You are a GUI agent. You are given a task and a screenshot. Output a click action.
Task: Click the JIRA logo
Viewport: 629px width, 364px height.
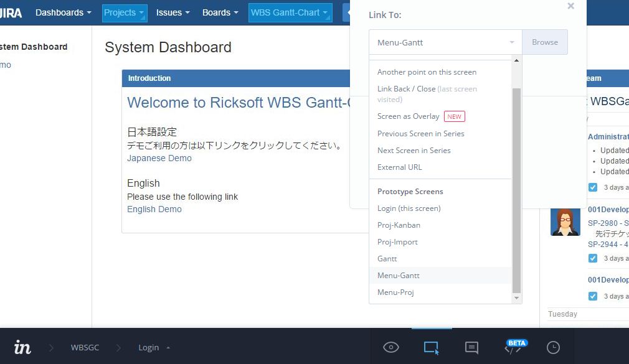tap(11, 13)
